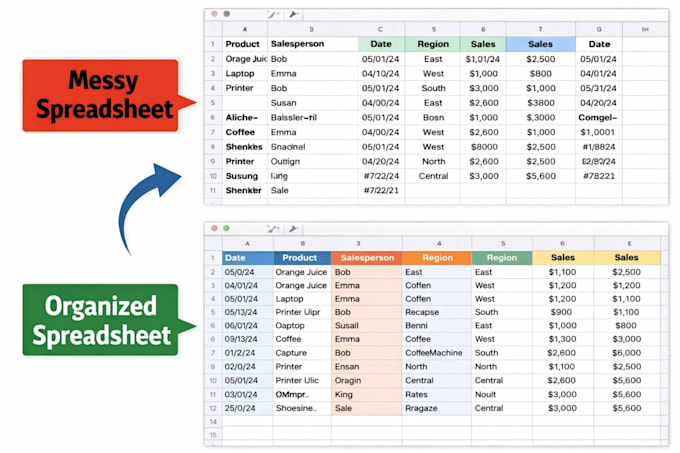Click the blue Sales header cell in the messy sheet

[540, 44]
